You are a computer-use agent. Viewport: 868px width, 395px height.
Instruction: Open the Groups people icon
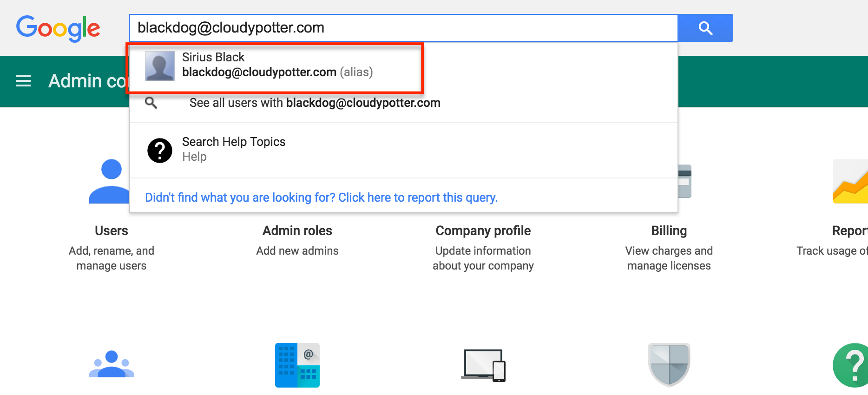tap(112, 364)
